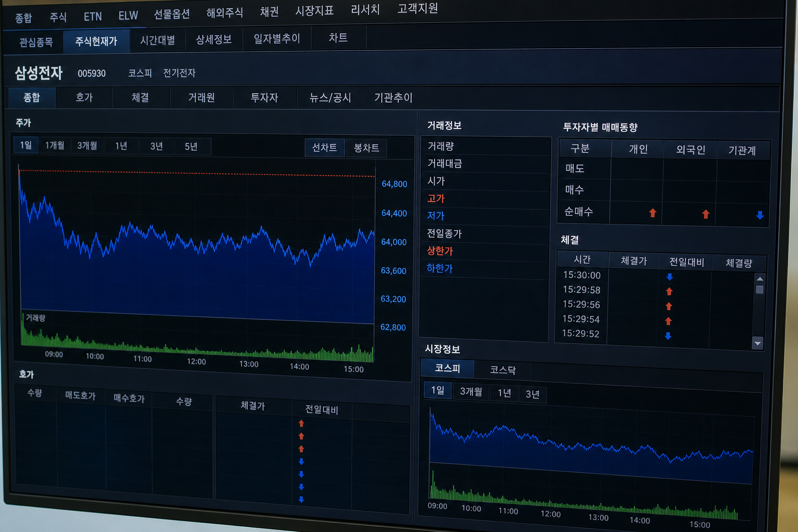
Task: Select the 종합 stock sub-tab
Action: click(32, 97)
